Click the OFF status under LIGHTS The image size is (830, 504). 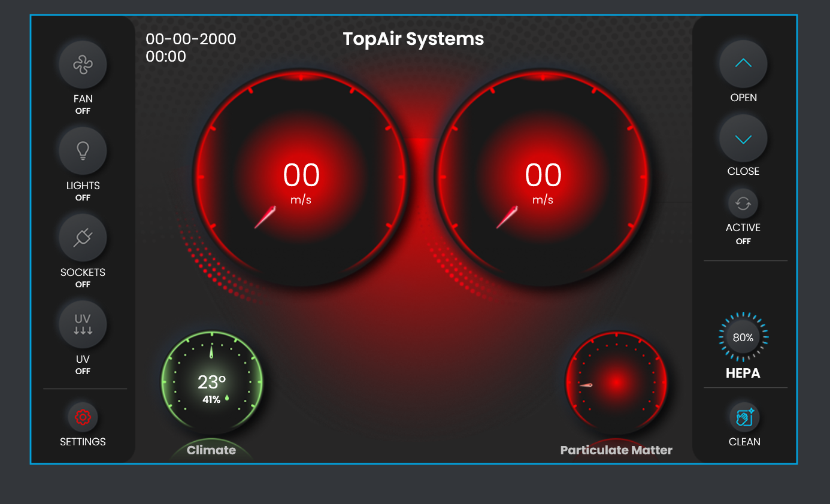[x=83, y=198]
